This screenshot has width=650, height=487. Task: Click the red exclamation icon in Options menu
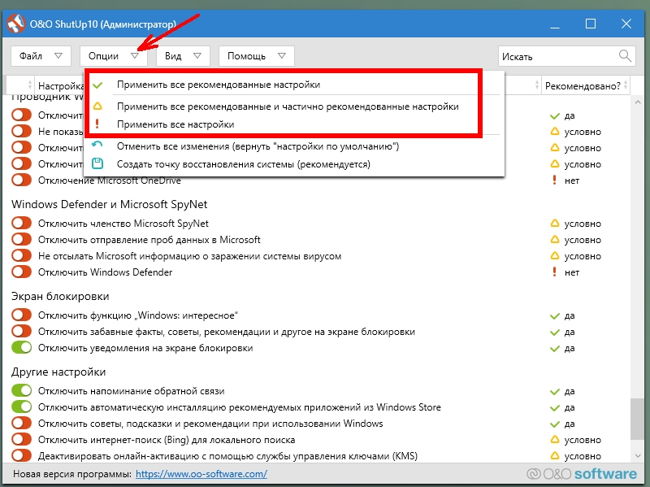[x=97, y=124]
